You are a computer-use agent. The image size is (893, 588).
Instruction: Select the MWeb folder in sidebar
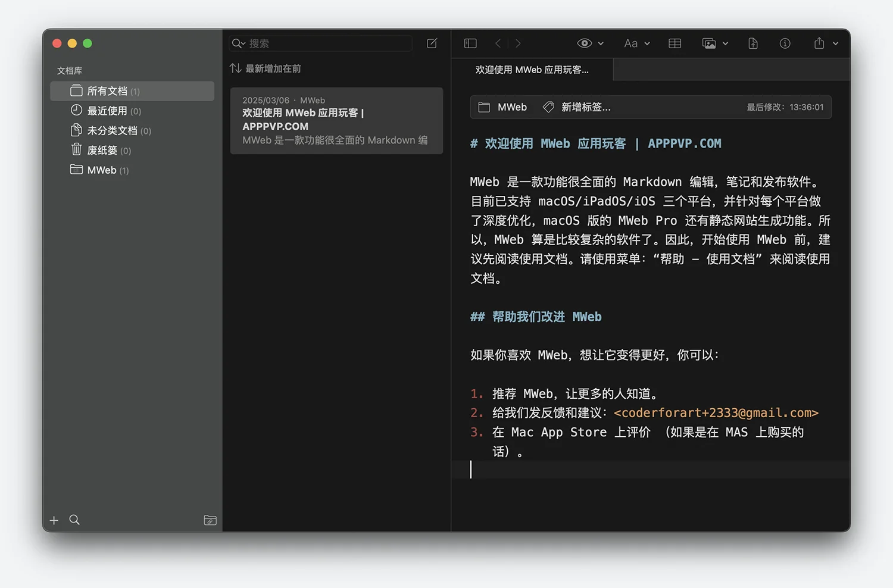[132, 170]
